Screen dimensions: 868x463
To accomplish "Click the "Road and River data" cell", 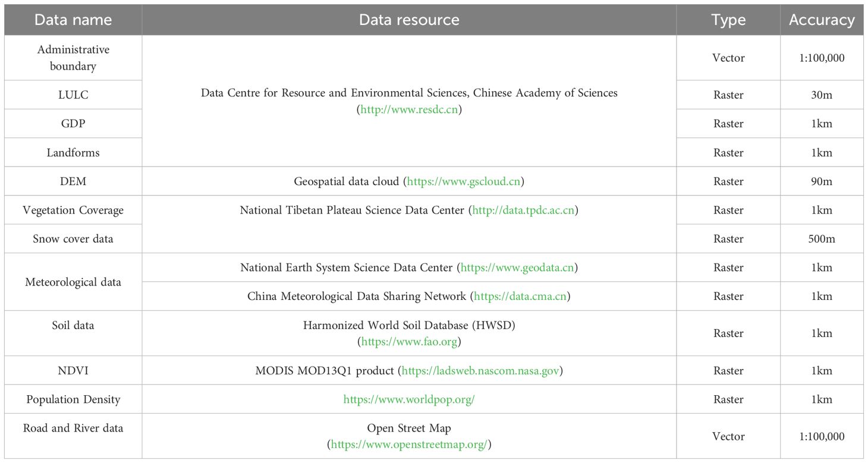I will click(x=73, y=436).
